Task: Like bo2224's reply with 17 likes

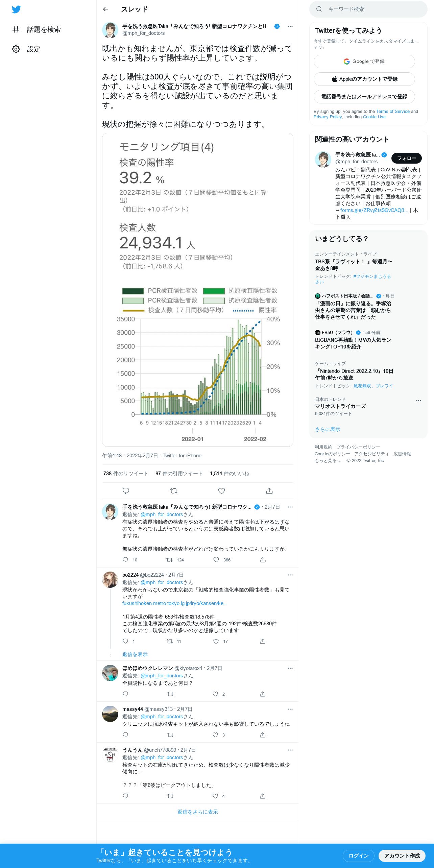Action: 216,641
